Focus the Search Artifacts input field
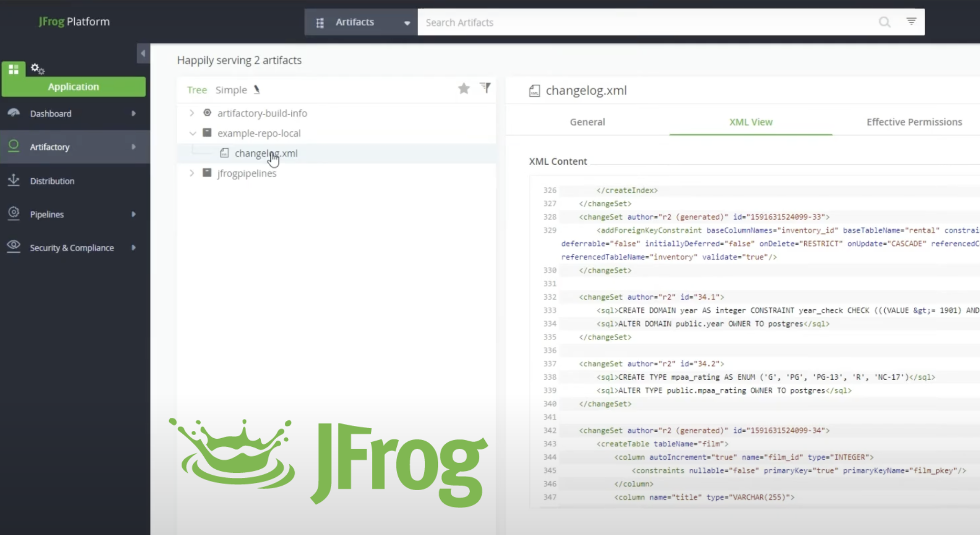This screenshot has height=535, width=980. (x=647, y=22)
